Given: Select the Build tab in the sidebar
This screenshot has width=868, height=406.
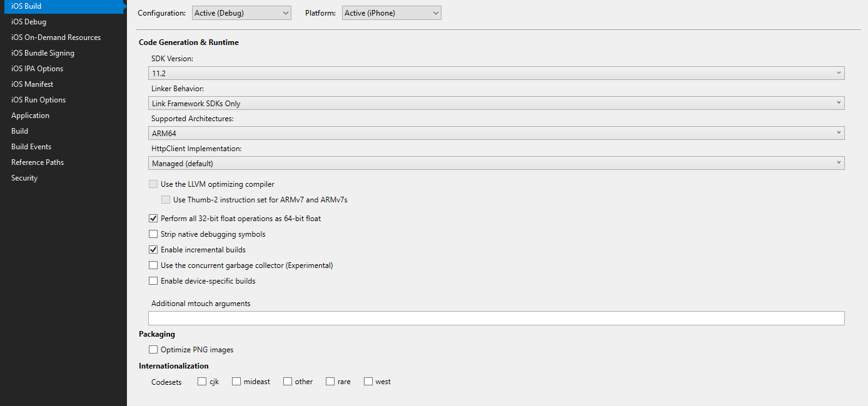Looking at the screenshot, I should (x=19, y=131).
